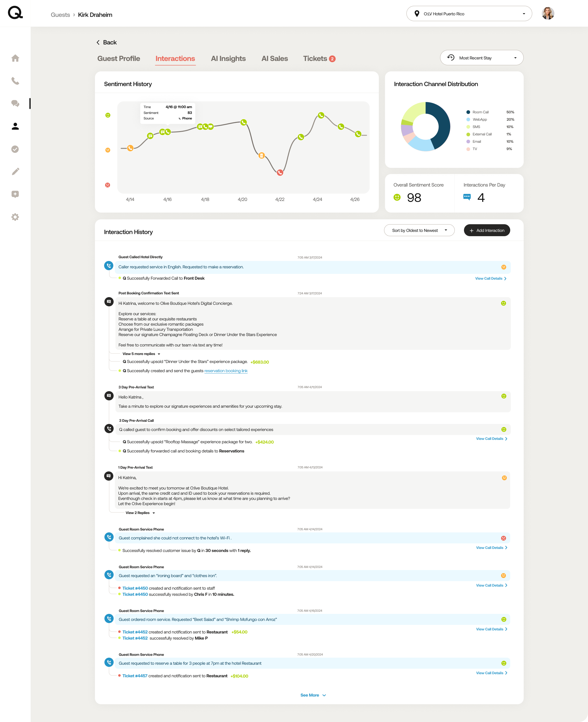
Task: Select the guests person sidebar icon
Action: (15, 127)
